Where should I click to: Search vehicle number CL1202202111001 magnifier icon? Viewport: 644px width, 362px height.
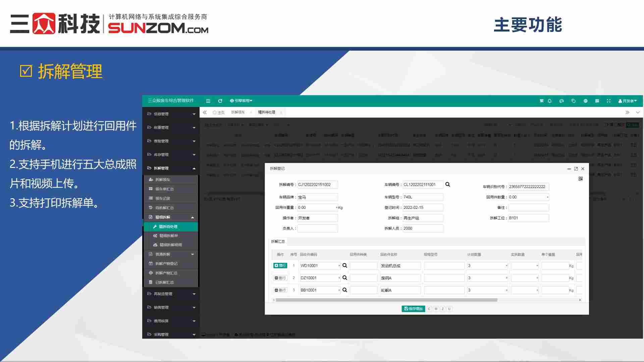tap(447, 184)
